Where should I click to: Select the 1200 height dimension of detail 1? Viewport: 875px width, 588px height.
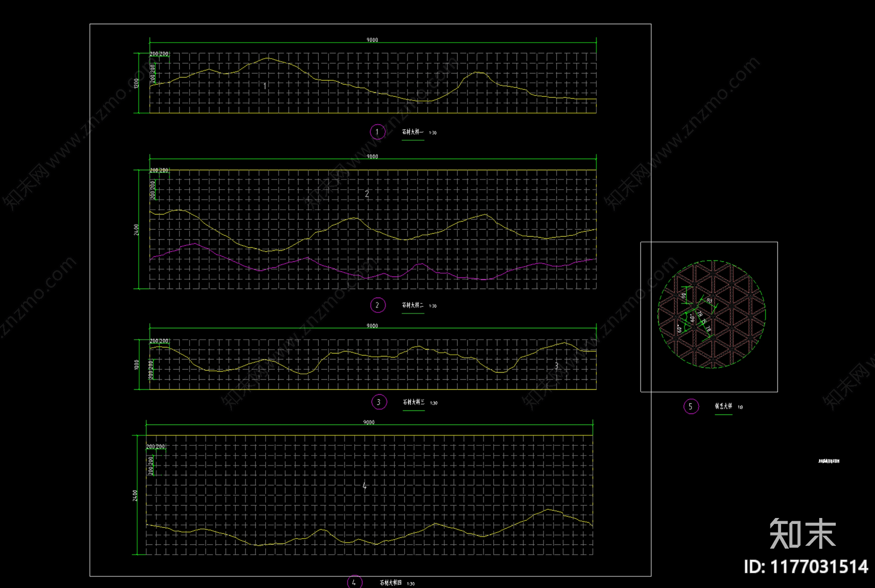point(137,83)
